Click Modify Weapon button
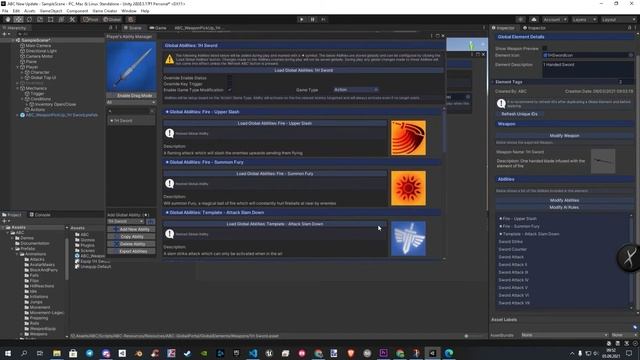Viewport: 640px width, 360px height. 564,136
